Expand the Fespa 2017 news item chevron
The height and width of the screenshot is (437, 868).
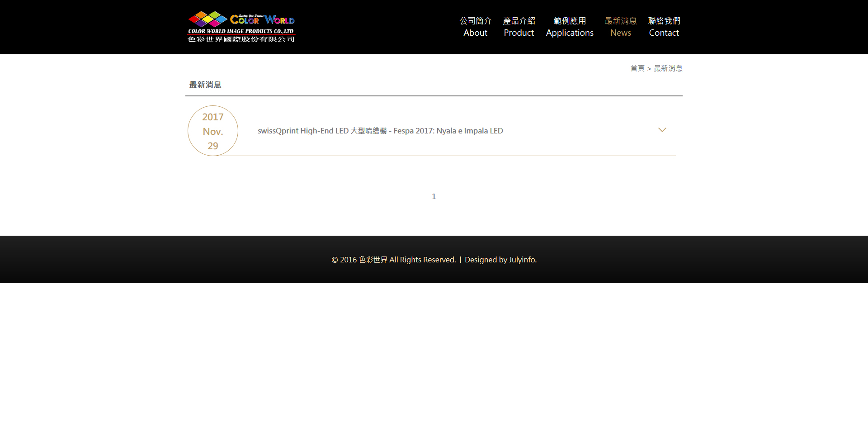[662, 130]
